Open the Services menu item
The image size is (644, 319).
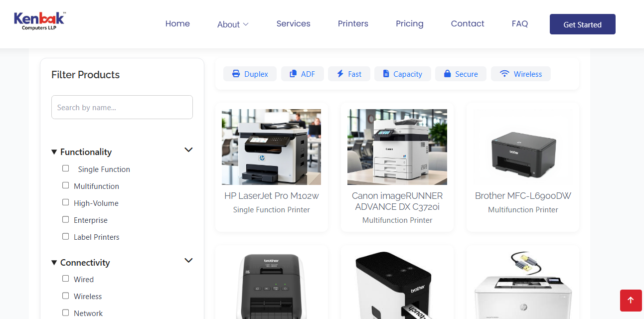(293, 23)
